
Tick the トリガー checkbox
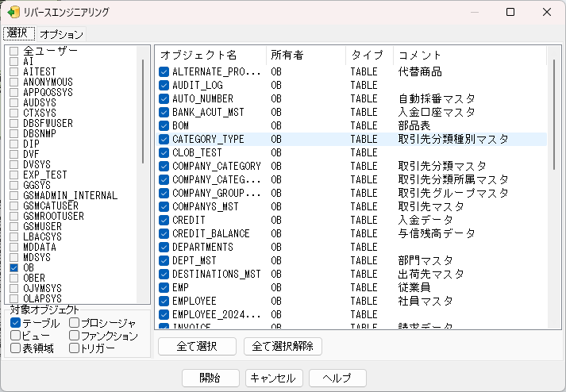tap(74, 348)
